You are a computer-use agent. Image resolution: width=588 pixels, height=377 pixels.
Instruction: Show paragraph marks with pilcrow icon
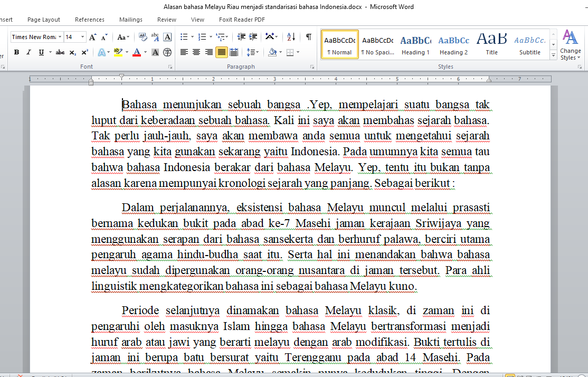point(308,37)
